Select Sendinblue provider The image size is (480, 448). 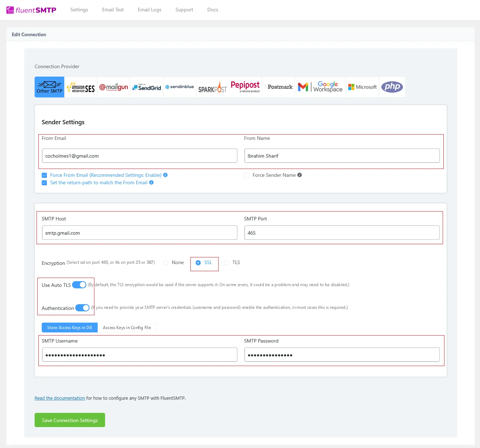180,87
